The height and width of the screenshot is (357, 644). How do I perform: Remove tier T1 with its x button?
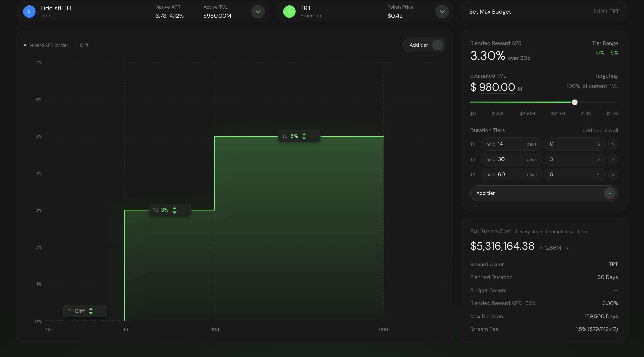pos(613,144)
